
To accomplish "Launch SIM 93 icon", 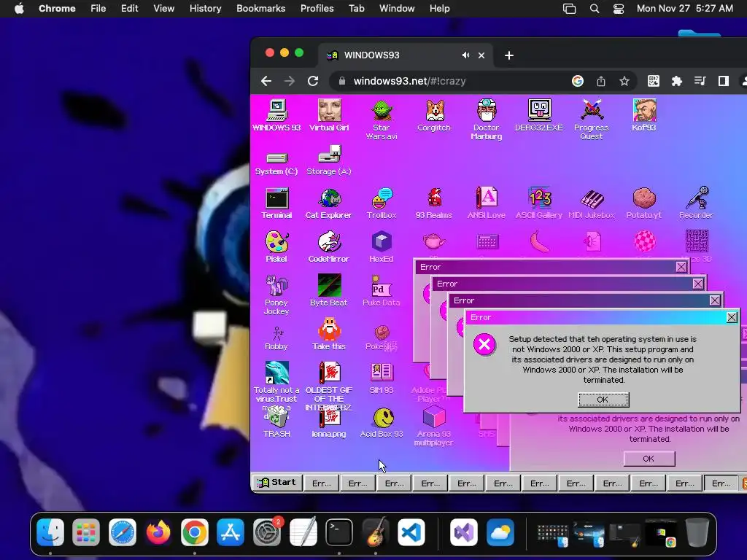I will click(x=382, y=378).
